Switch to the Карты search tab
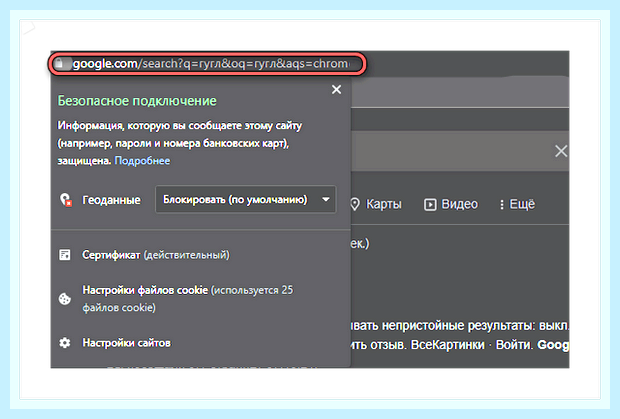620x419 pixels. tap(376, 204)
